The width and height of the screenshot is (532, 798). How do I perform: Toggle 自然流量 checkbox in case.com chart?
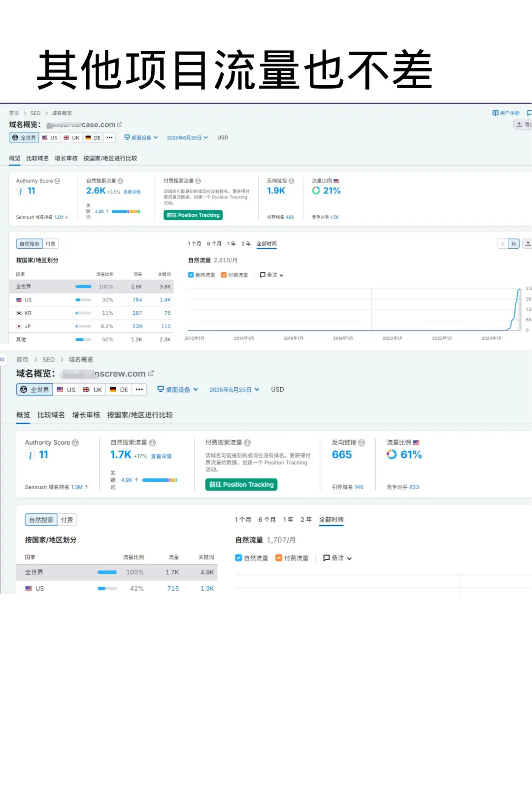pyautogui.click(x=191, y=275)
